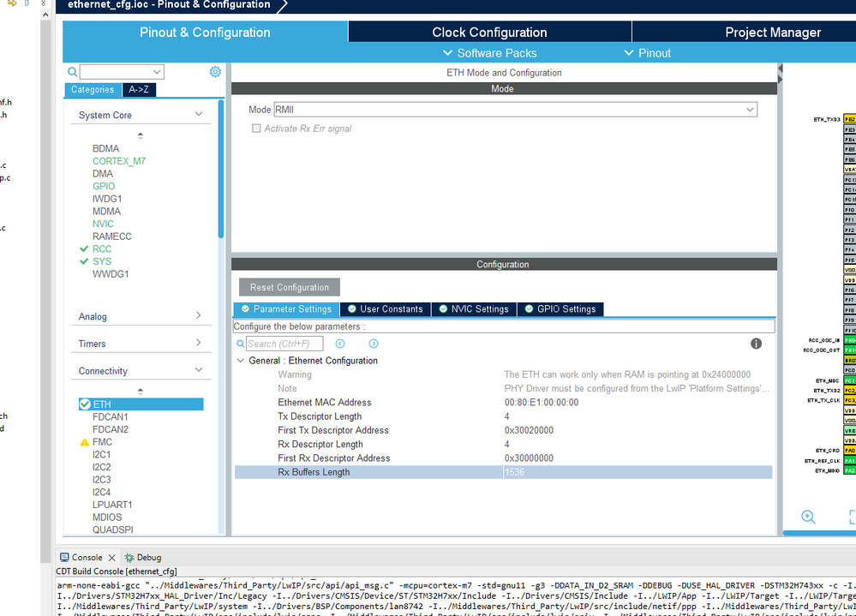Select the Parameter Settings tab
The height and width of the screenshot is (616, 856).
pyautogui.click(x=286, y=308)
